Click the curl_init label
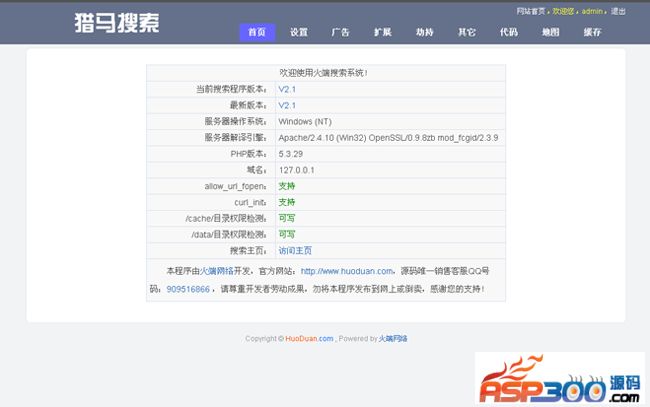The image size is (650, 407). [x=251, y=203]
